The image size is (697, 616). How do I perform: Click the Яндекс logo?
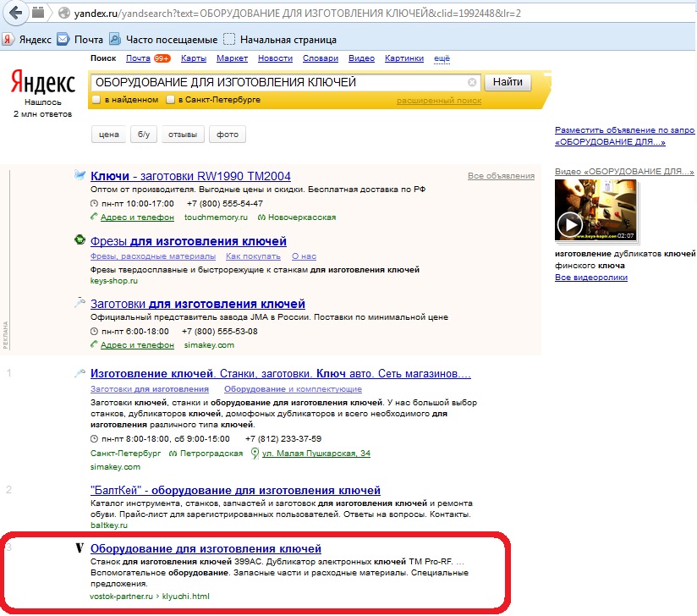43,82
